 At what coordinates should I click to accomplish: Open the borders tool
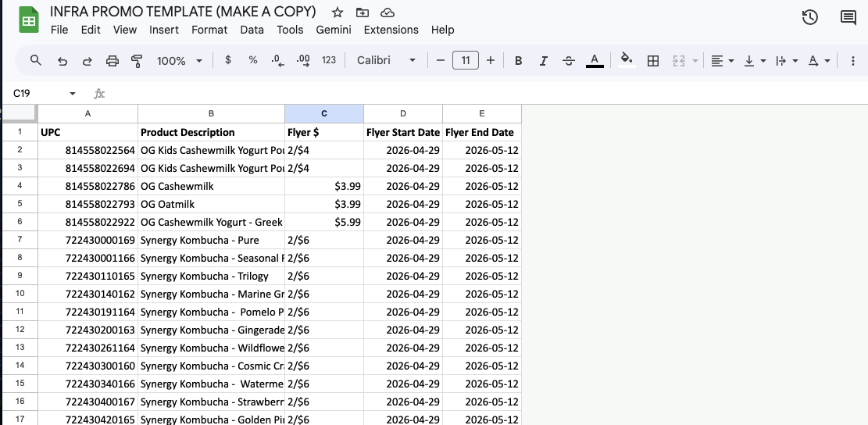point(653,61)
